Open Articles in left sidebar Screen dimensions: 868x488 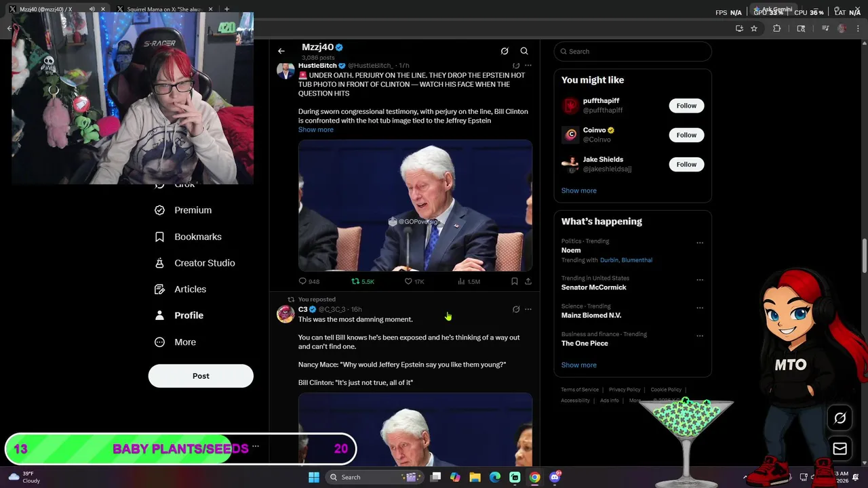click(x=181, y=289)
